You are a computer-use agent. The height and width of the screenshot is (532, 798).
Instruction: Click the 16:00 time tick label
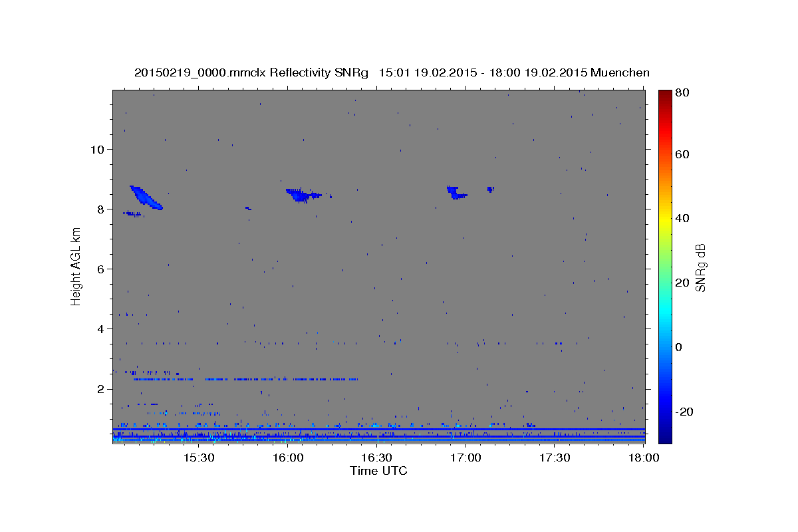[x=287, y=458]
